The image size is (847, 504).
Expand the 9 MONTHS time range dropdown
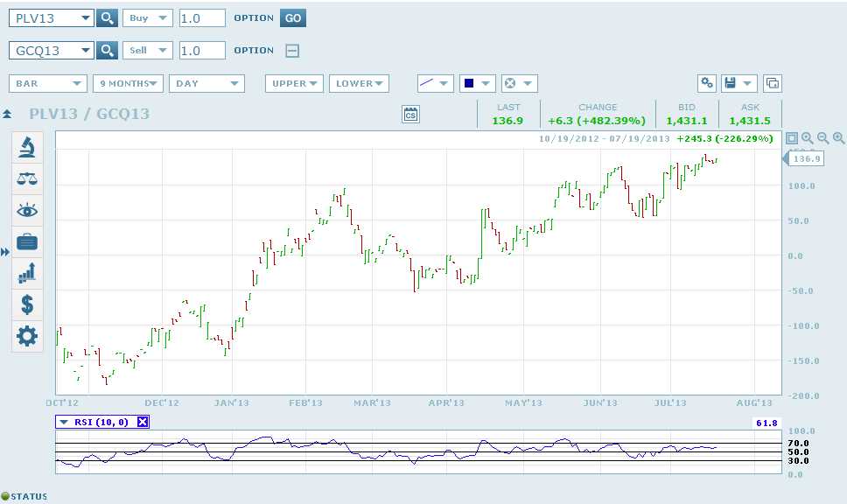128,84
